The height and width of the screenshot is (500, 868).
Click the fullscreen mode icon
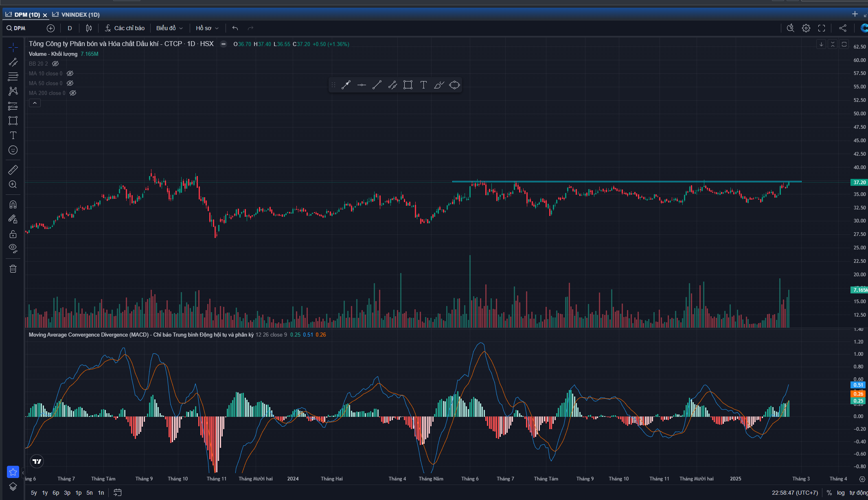(822, 28)
